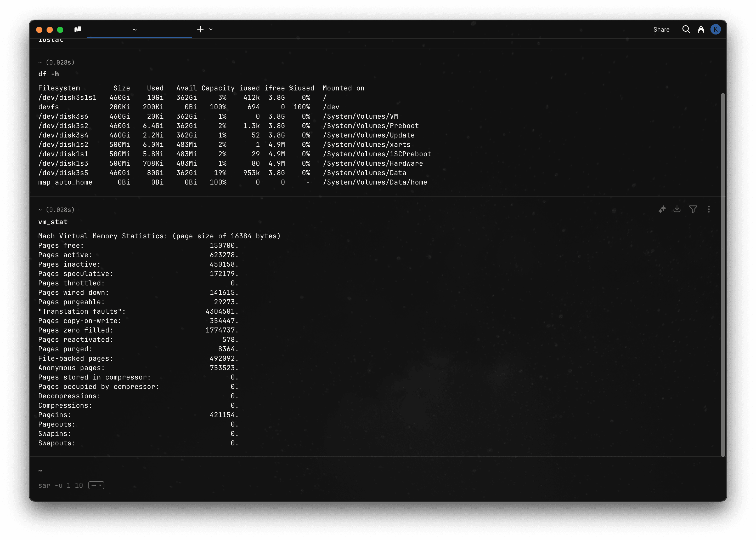Click the plus icon to add tab
The height and width of the screenshot is (540, 756).
[200, 29]
